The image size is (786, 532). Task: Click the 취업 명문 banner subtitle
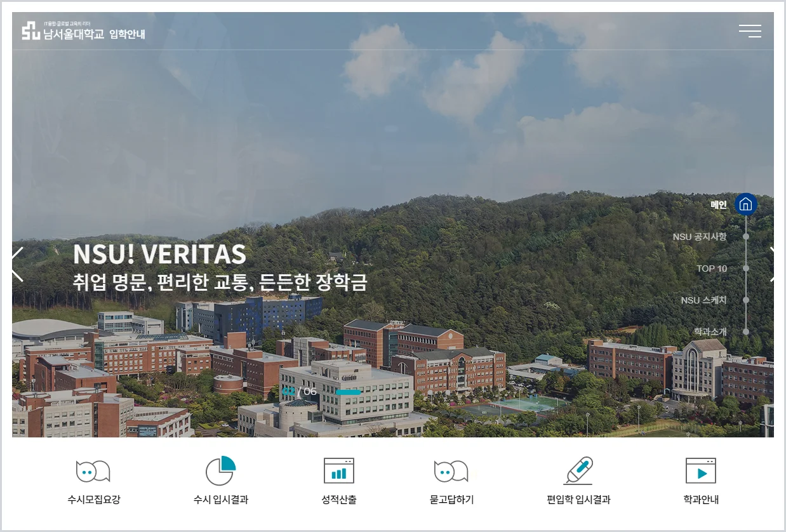click(x=220, y=283)
